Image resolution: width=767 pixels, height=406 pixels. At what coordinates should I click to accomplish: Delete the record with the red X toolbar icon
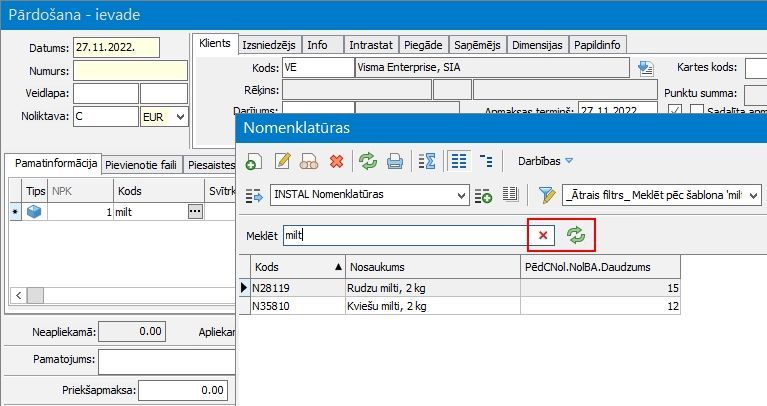pyautogui.click(x=337, y=161)
